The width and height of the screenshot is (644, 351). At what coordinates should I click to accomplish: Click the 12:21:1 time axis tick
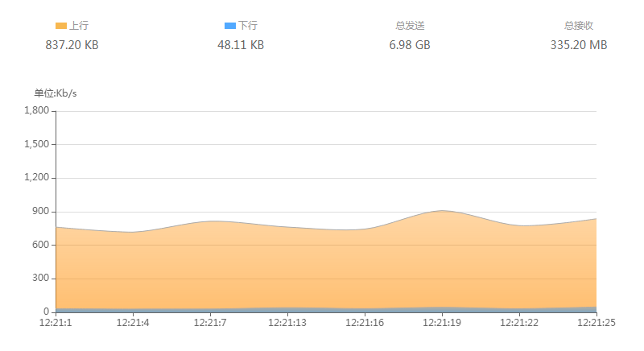tap(56, 323)
